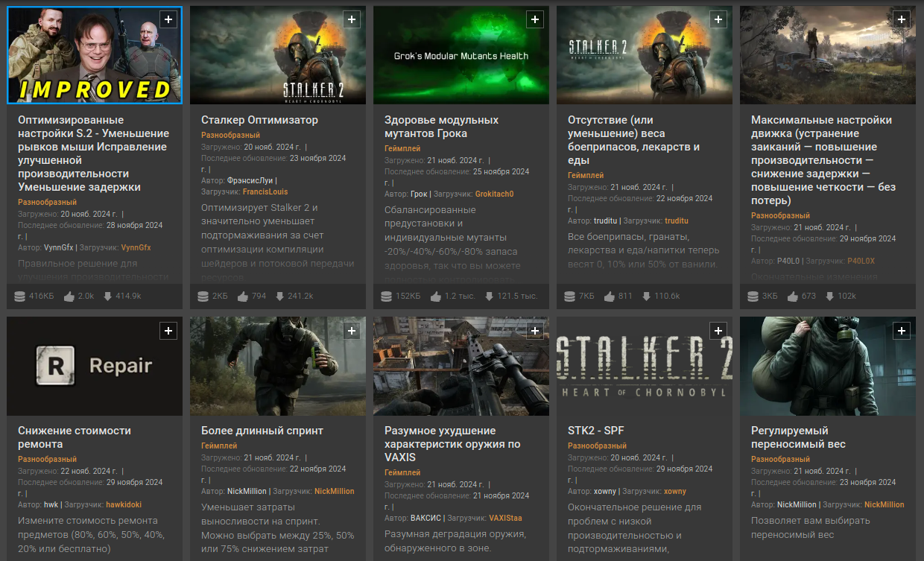This screenshot has height=561, width=924.
Task: Click Геймплей category under Более длинный спринт
Action: pyautogui.click(x=219, y=446)
